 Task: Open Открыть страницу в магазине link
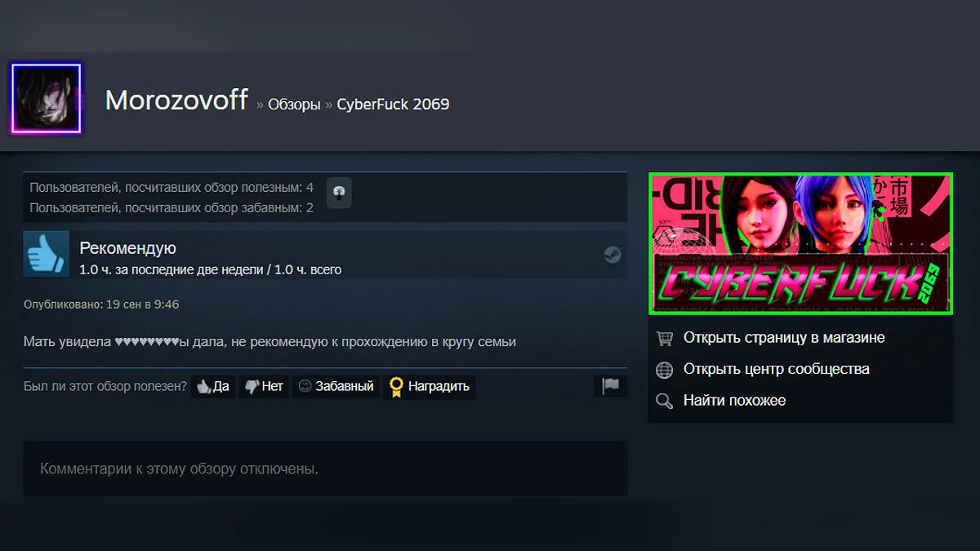(784, 338)
